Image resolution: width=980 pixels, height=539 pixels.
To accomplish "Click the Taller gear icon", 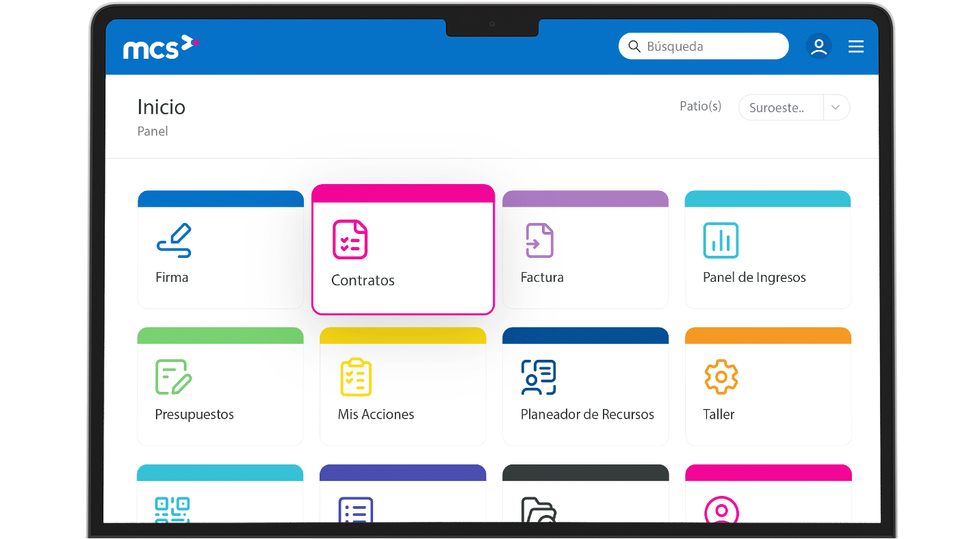I will pos(721,377).
